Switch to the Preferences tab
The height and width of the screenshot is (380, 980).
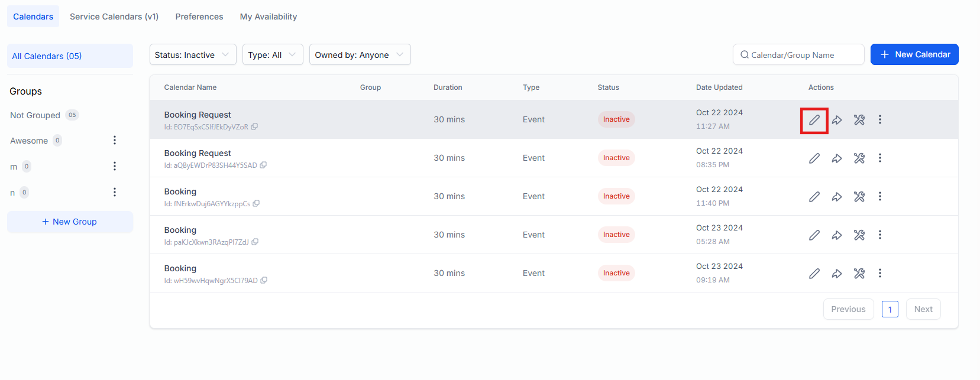[199, 17]
